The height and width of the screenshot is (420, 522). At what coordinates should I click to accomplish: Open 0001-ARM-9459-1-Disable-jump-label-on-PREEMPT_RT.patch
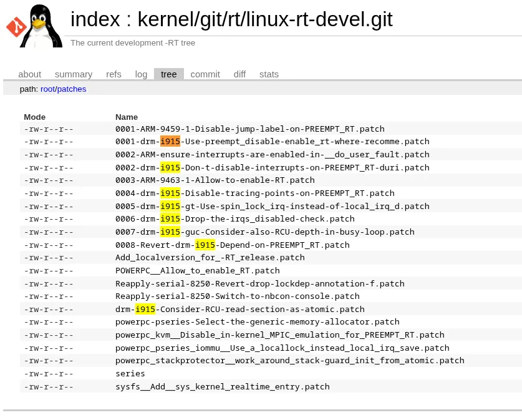(x=250, y=129)
